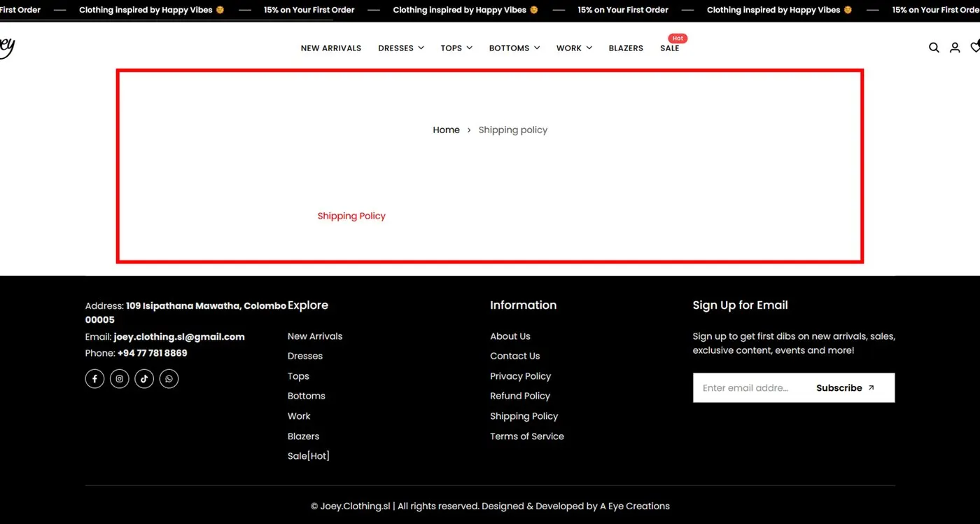Image resolution: width=980 pixels, height=524 pixels.
Task: Open Blazers in top navigation
Action: 626,48
